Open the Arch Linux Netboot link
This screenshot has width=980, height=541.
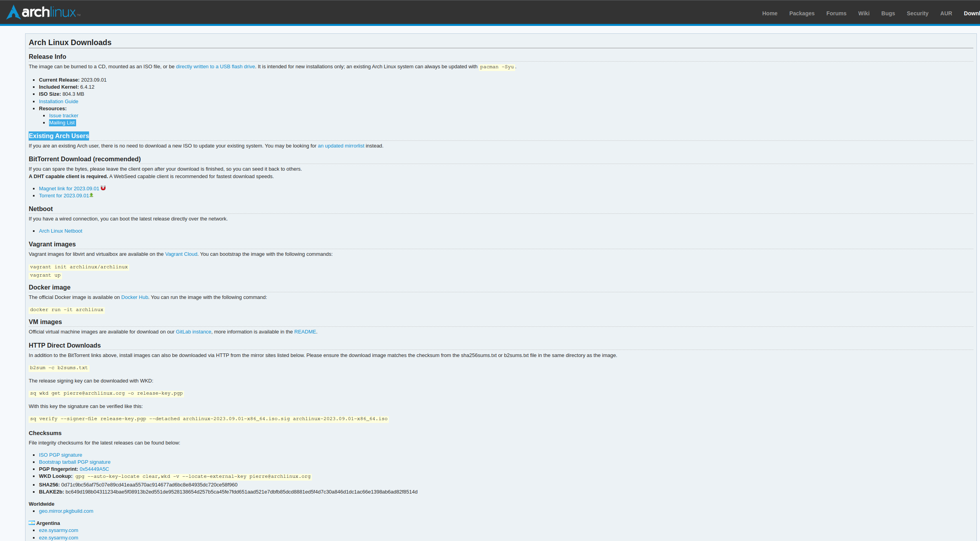point(60,231)
